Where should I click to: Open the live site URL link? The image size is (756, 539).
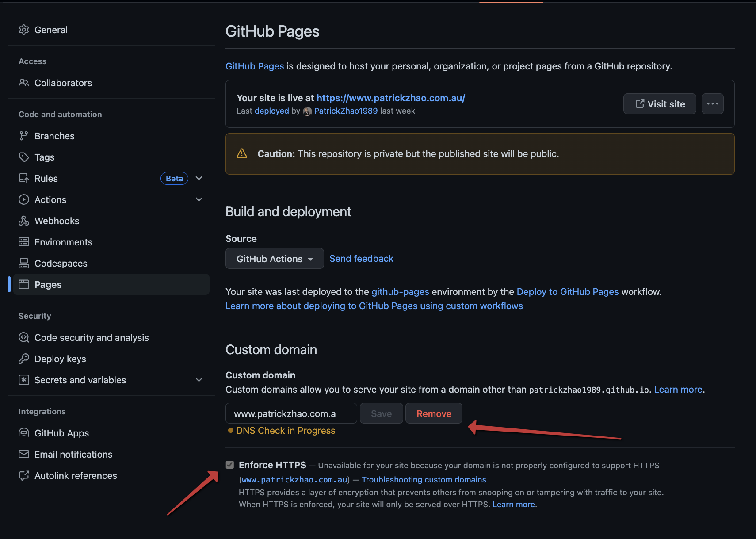tap(391, 98)
